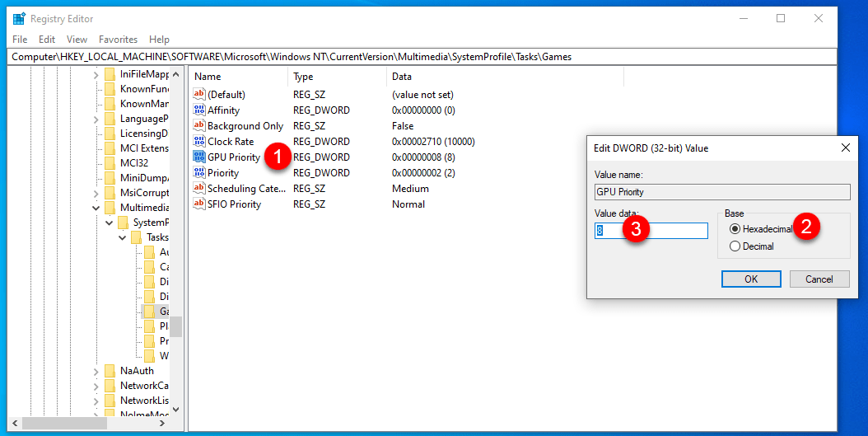
Task: Select the Affinity DWORD value icon
Action: click(198, 110)
